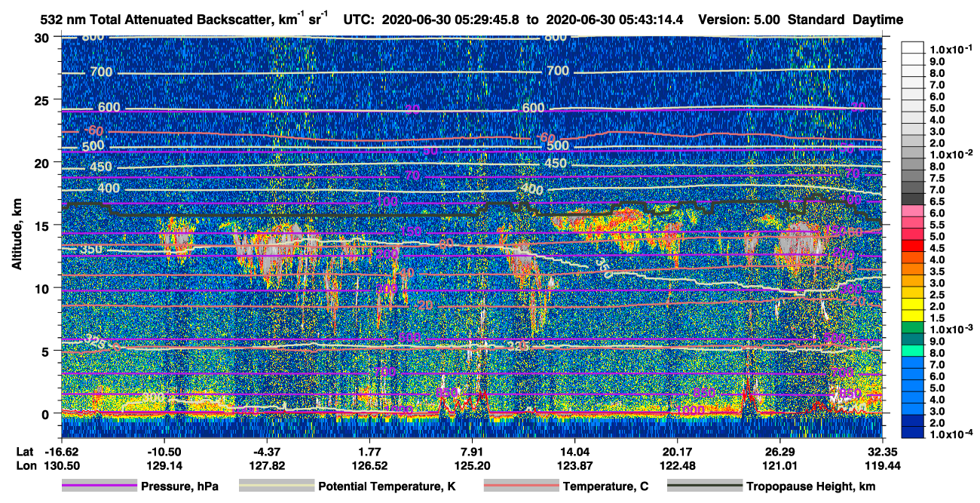
Task: Click the dark tropopause height line in the plot
Action: click(x=302, y=216)
